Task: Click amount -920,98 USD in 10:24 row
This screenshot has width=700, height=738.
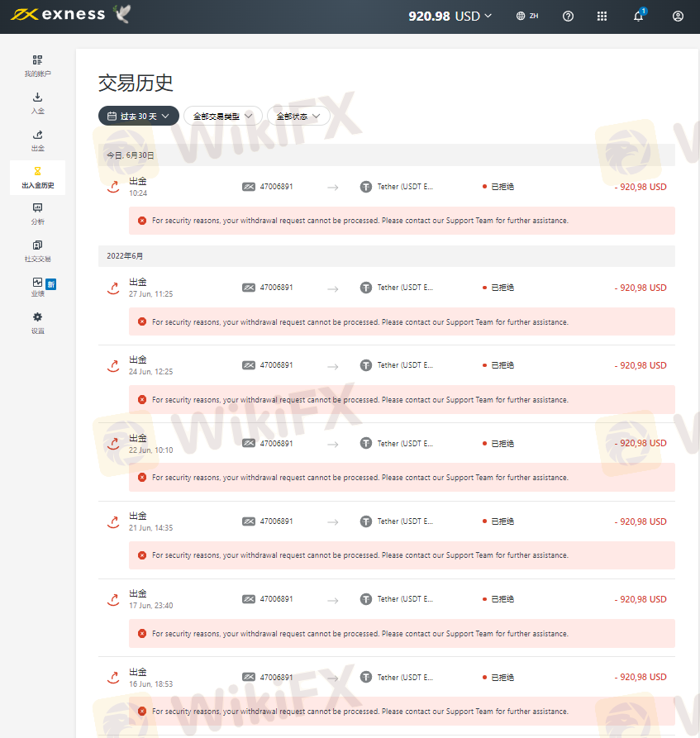Action: 640,187
